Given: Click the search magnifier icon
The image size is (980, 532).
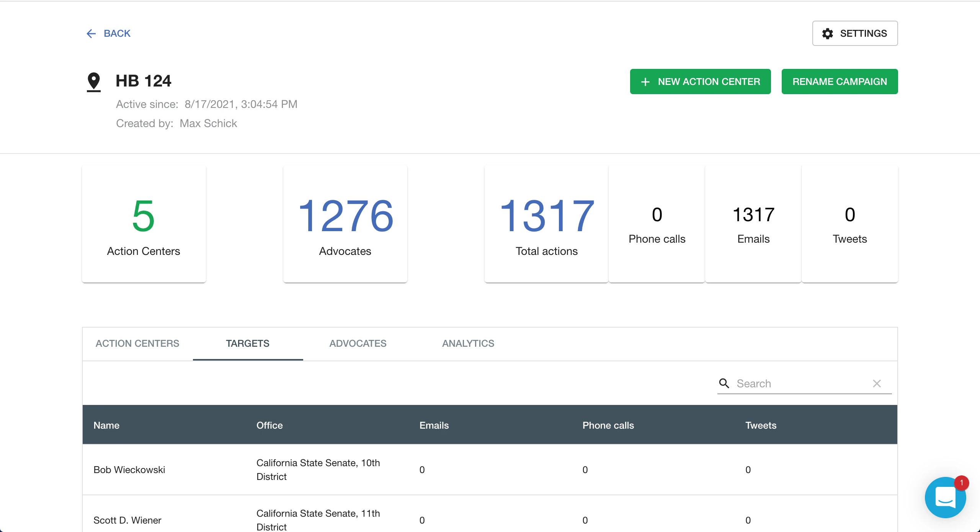Looking at the screenshot, I should tap(725, 383).
